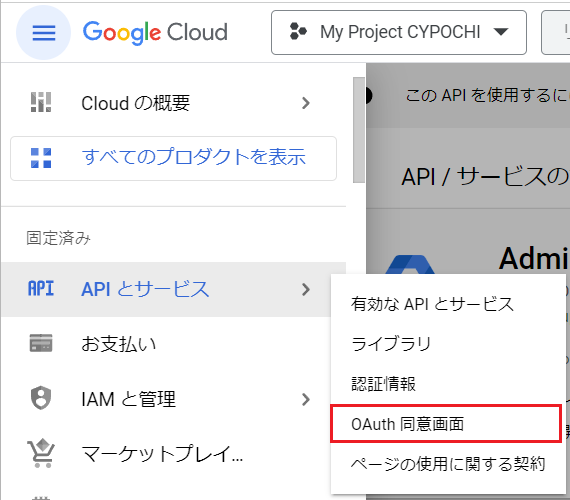570x500 pixels.
Task: Click the project hexagon icon in the selector
Action: [x=298, y=31]
